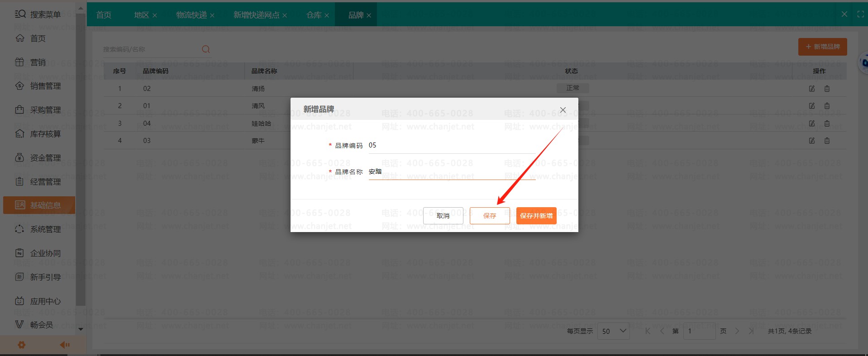
Task: Click the sidebar scroll-down arrow
Action: pos(81,329)
